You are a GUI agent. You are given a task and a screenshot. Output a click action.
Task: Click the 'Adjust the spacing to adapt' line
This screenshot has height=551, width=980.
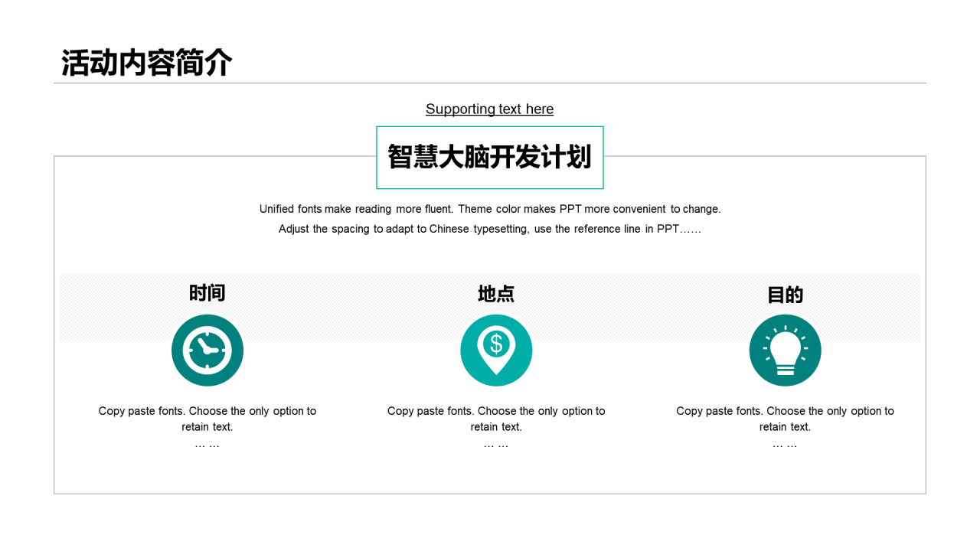(x=490, y=229)
